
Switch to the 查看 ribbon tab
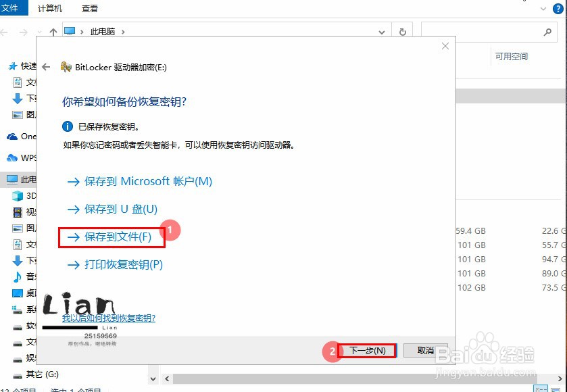(x=91, y=9)
